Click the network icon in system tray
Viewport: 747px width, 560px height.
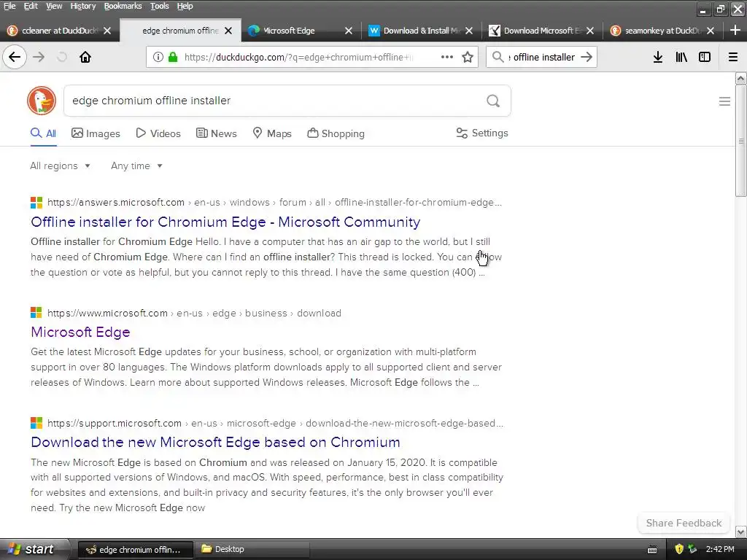pos(692,549)
